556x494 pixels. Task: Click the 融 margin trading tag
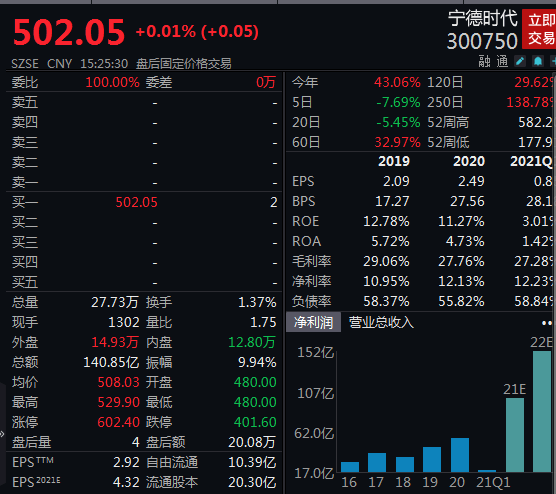tap(484, 61)
